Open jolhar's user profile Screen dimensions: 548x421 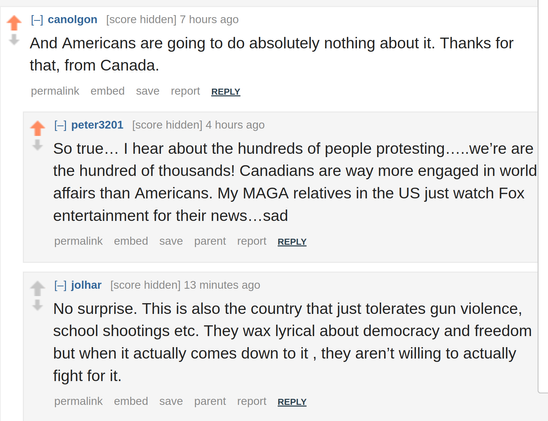pos(86,285)
